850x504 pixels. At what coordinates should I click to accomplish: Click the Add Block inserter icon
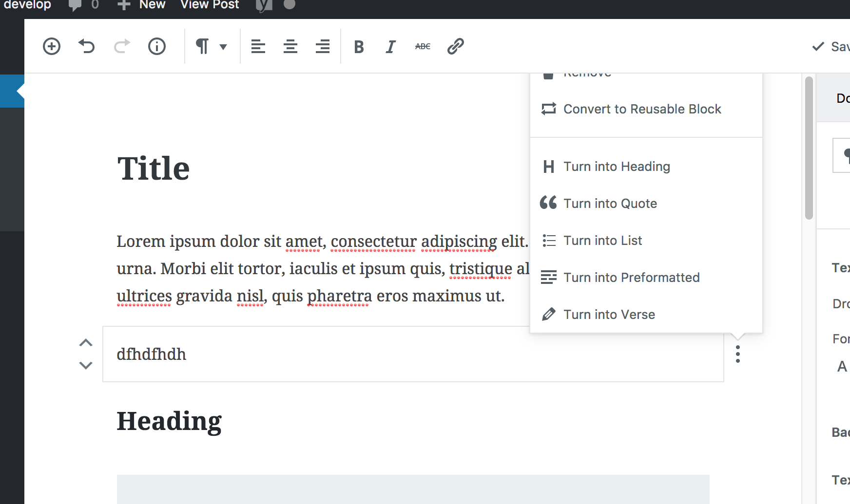(x=51, y=46)
